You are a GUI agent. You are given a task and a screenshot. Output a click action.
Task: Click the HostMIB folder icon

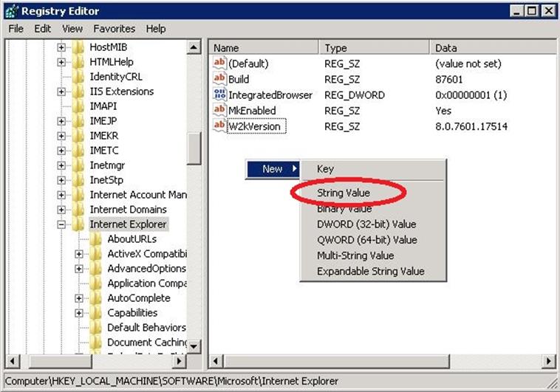[78, 47]
